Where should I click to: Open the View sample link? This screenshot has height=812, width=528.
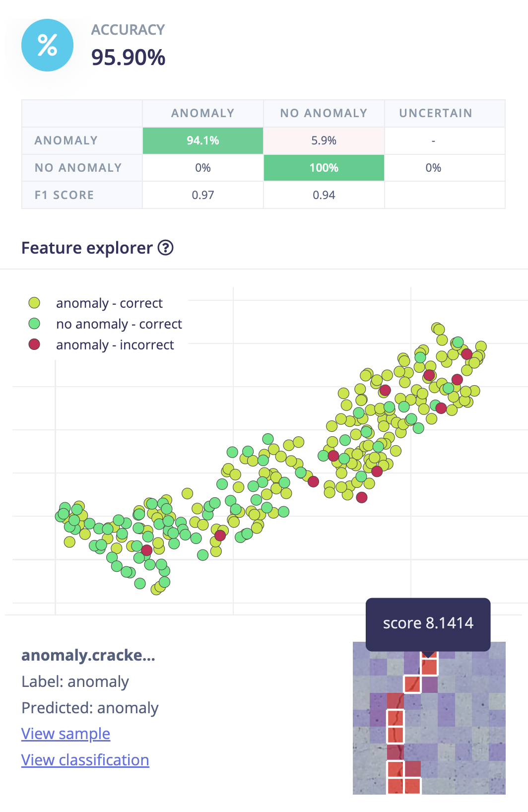point(65,734)
